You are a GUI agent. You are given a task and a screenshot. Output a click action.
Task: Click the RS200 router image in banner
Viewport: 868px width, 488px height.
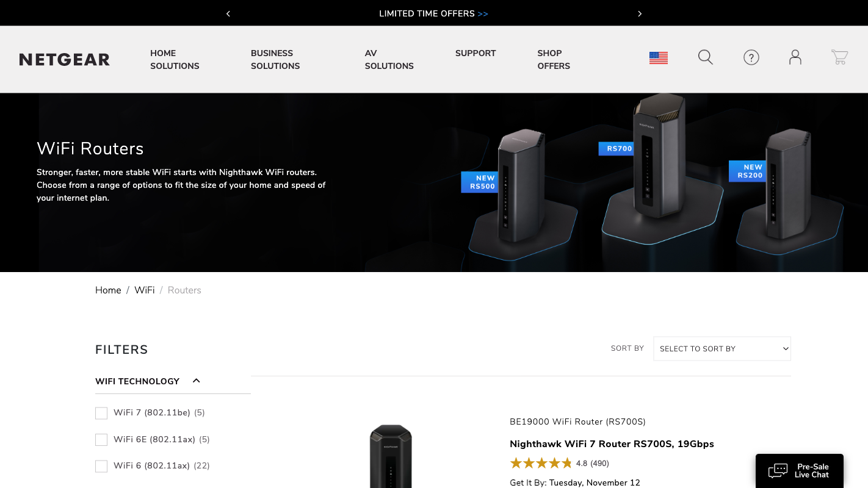(788, 183)
